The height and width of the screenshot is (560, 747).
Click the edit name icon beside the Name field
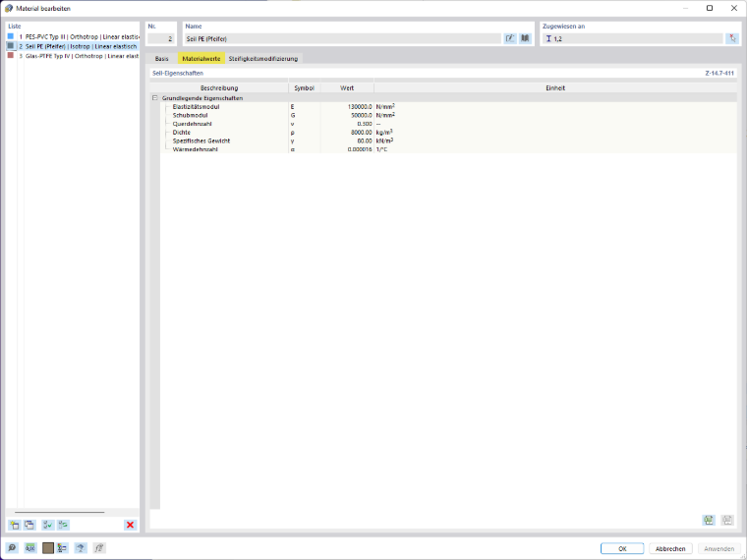510,38
